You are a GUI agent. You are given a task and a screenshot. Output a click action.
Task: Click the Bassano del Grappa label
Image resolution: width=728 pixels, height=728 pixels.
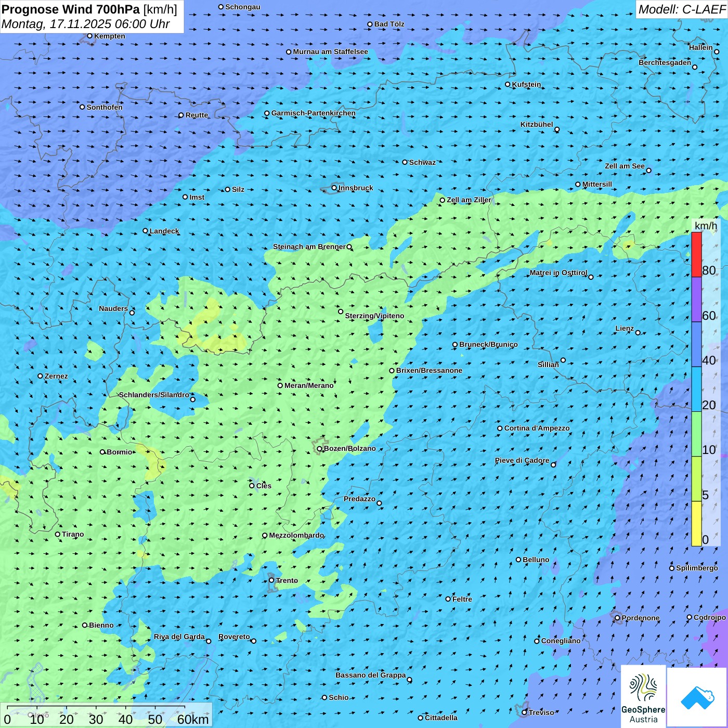point(371,675)
